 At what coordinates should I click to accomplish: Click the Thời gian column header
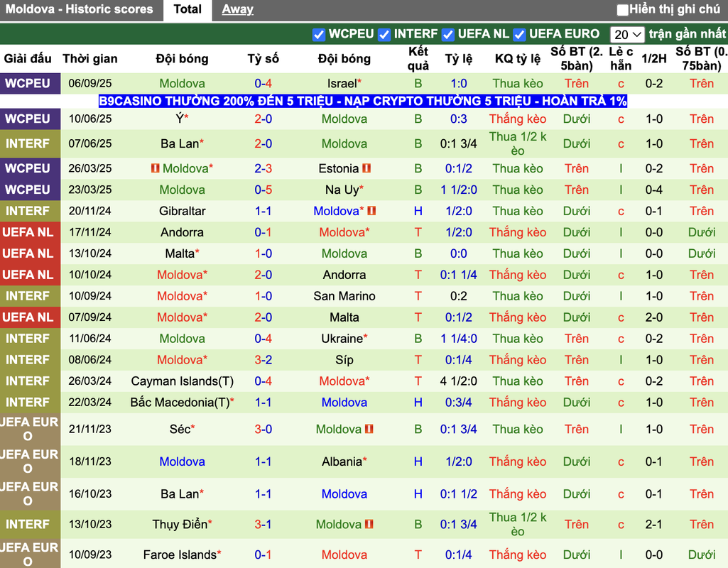(x=90, y=59)
